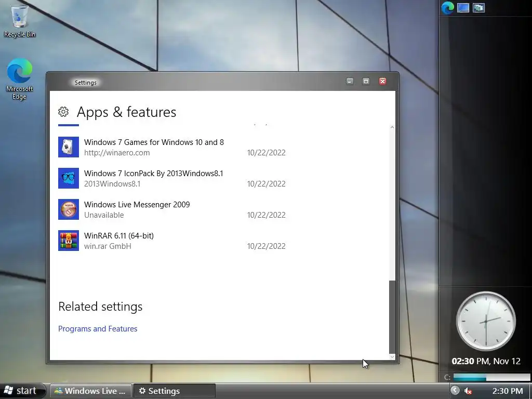Click the Settings taskbar button

(x=175, y=391)
